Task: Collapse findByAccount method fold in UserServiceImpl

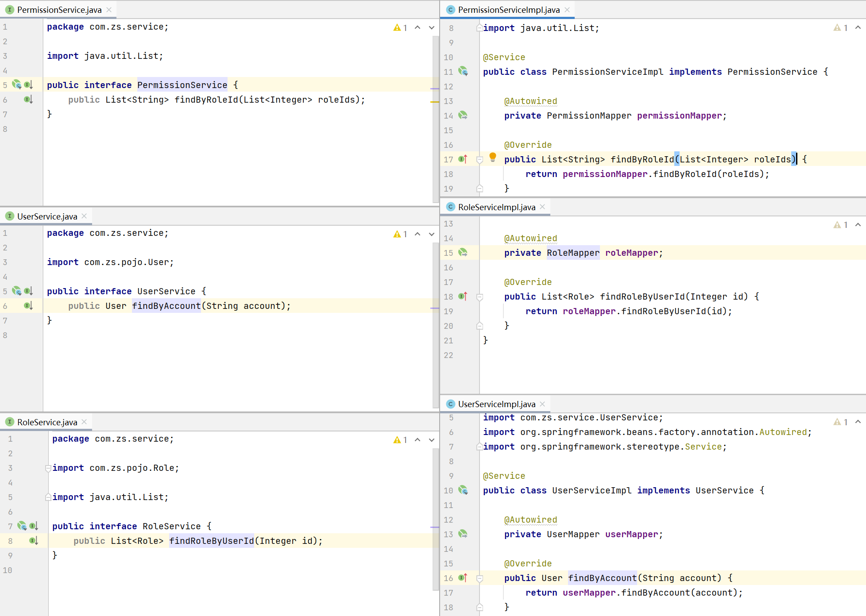Action: coord(479,578)
